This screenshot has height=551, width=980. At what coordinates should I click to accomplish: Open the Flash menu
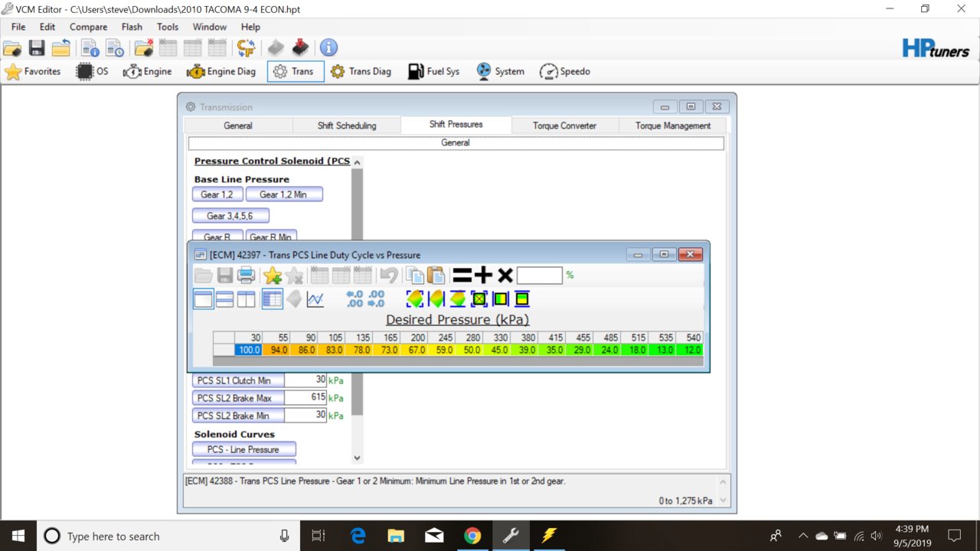point(132,27)
